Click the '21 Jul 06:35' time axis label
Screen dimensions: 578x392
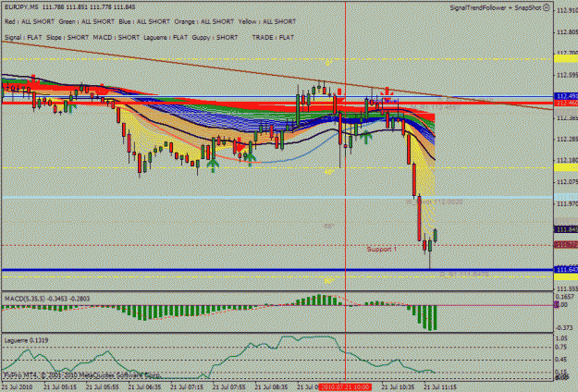(145, 387)
